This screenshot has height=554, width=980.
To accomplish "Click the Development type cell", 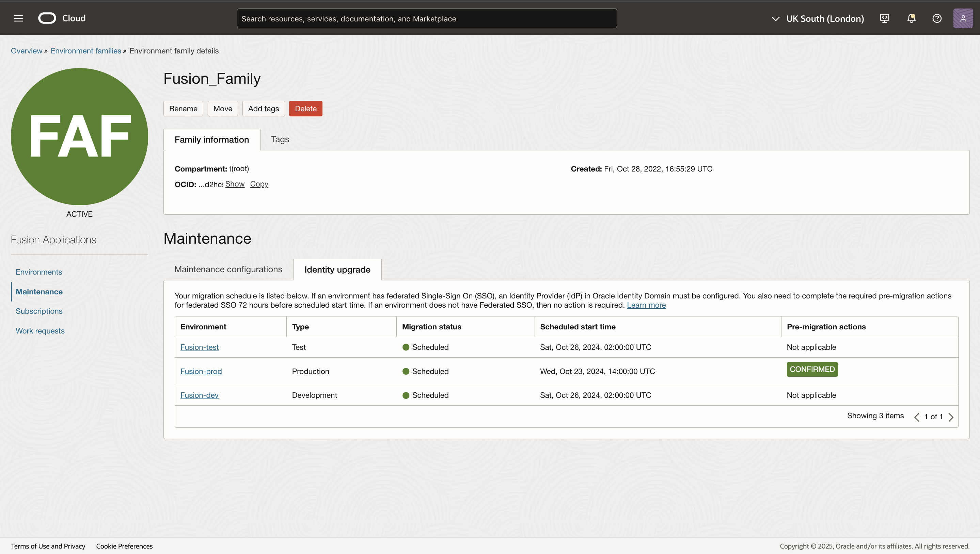I will pos(314,395).
